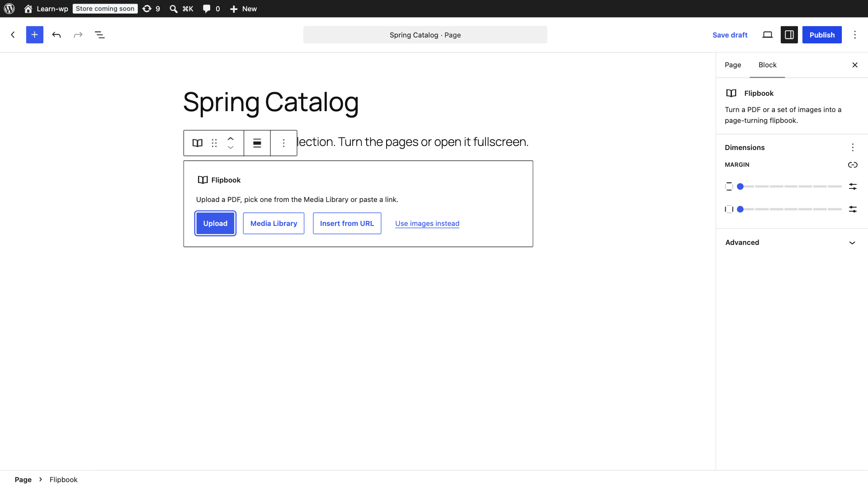The width and height of the screenshot is (868, 488).
Task: Open the laptop preview options
Action: tap(768, 35)
